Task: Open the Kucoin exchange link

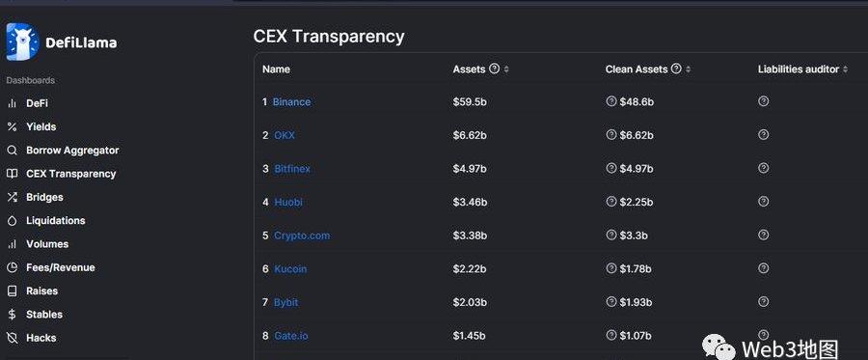Action: click(290, 269)
